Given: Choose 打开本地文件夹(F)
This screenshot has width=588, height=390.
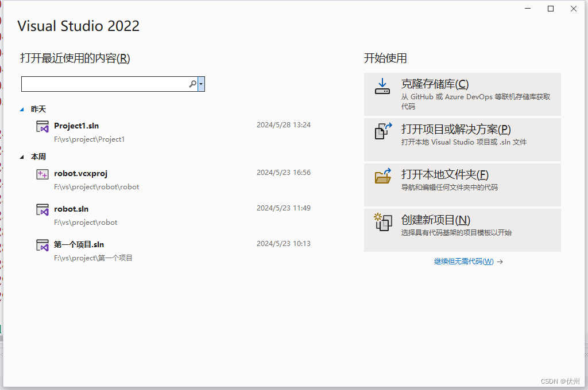Looking at the screenshot, I should tap(462, 185).
